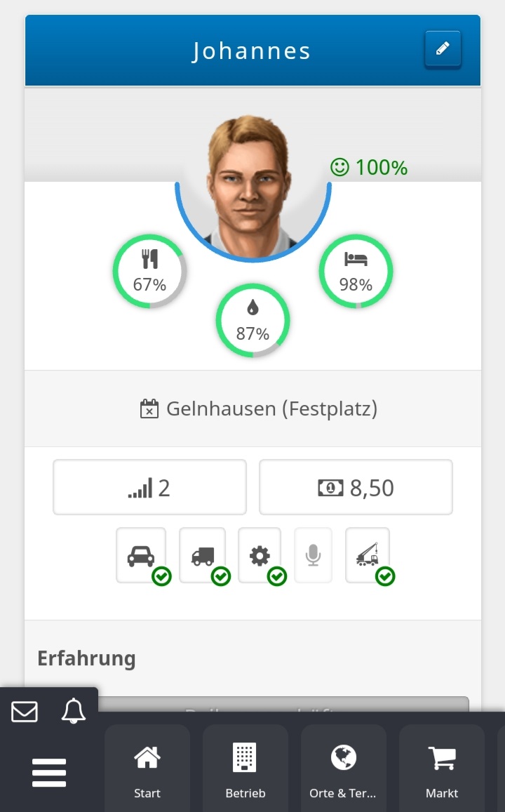Click the hunger gauge showing 67%
Viewport: 505px width, 812px height.
[149, 272]
